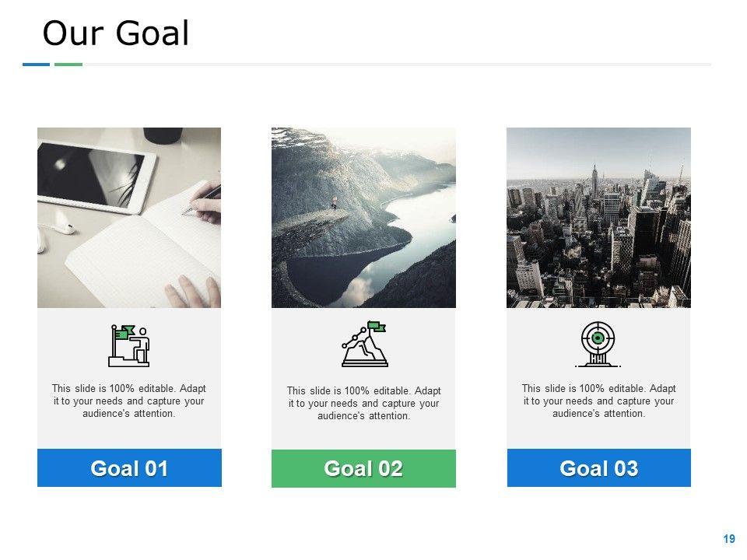Screen dimensions: 747x560
Task: Click the description text under mountain icon
Action: click(x=363, y=404)
